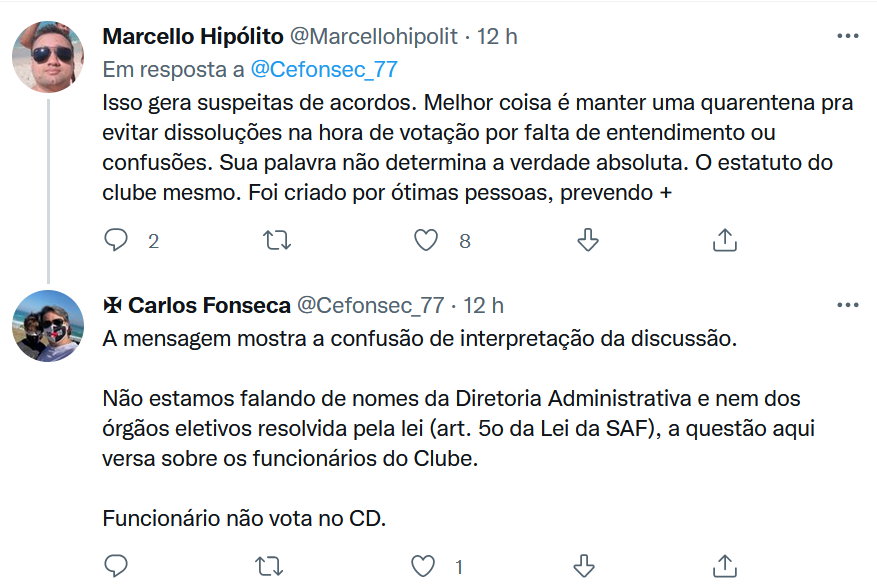This screenshot has width=877, height=585.
Task: Reply to Carlos Fonseca's tweet
Action: [x=117, y=566]
